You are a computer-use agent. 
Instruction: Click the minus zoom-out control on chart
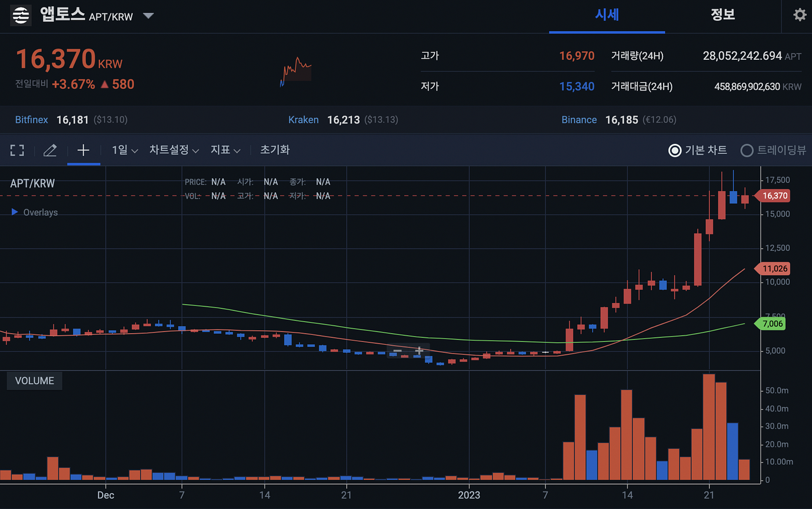tap(397, 351)
